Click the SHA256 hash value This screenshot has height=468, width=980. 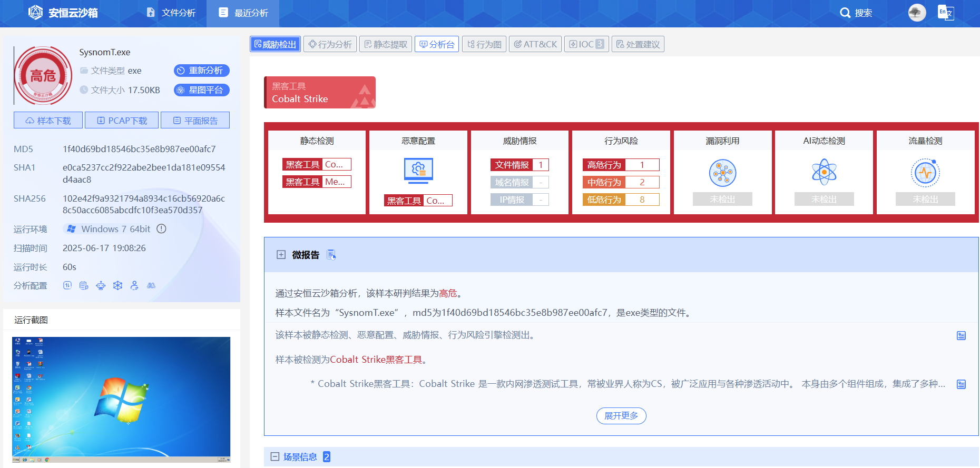[144, 204]
